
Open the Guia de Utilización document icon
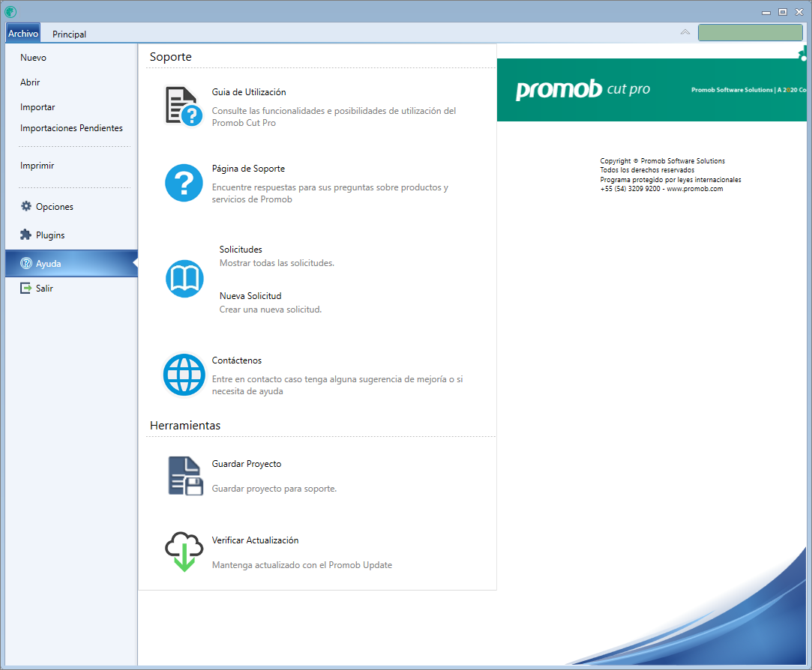184,106
